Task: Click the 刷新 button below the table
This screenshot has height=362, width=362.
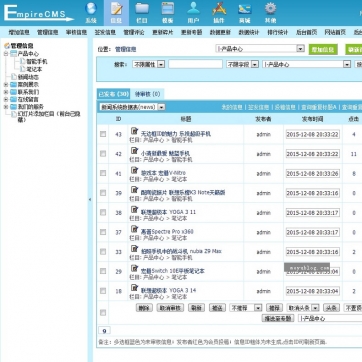Action: [x=196, y=308]
